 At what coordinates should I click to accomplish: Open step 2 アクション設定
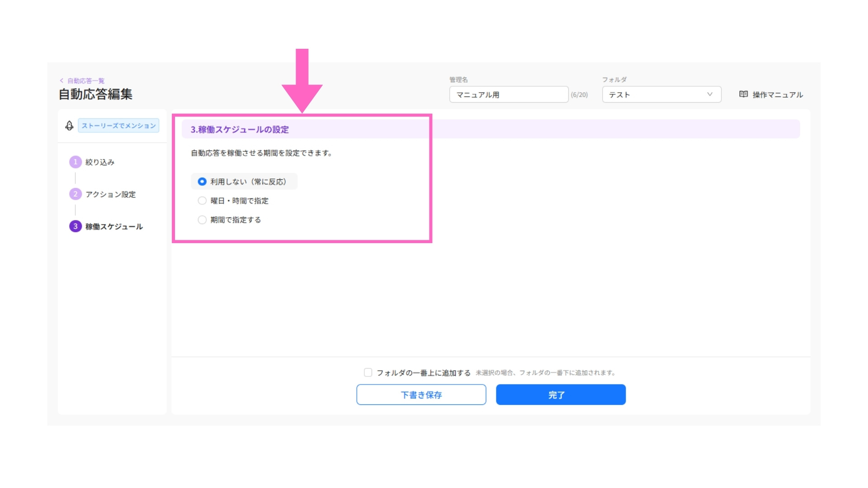[x=103, y=194]
